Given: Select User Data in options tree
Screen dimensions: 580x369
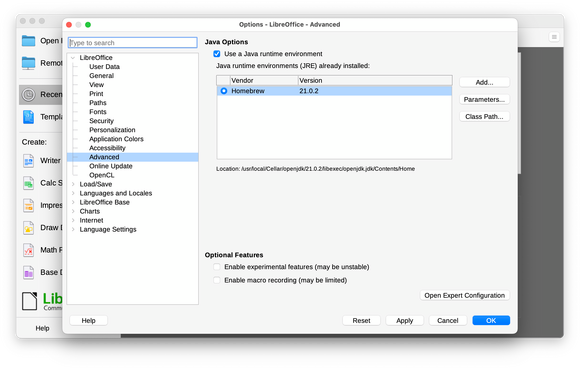Looking at the screenshot, I should tap(104, 67).
